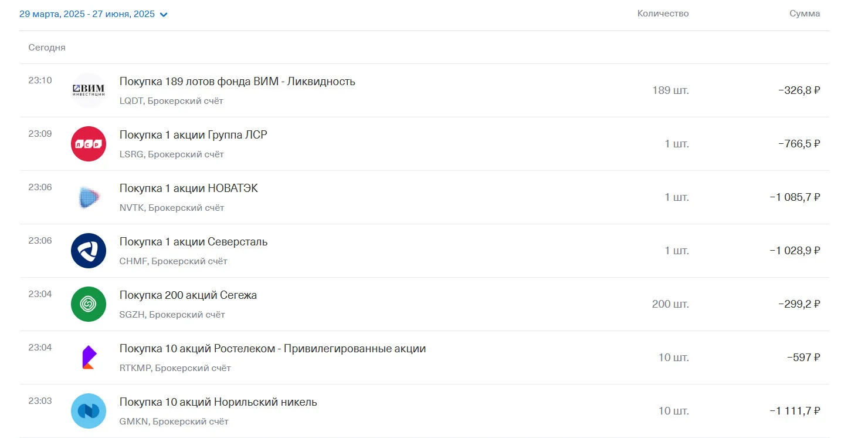Click the Количество column header
Screen dimensions: 868x438
pyautogui.click(x=663, y=14)
